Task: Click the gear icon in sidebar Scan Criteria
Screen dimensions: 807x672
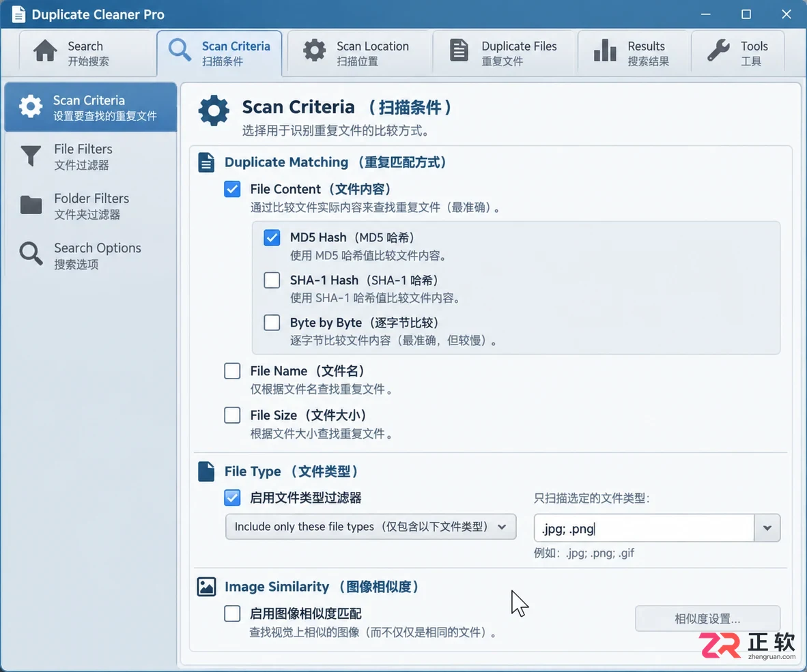Action: coord(31,106)
